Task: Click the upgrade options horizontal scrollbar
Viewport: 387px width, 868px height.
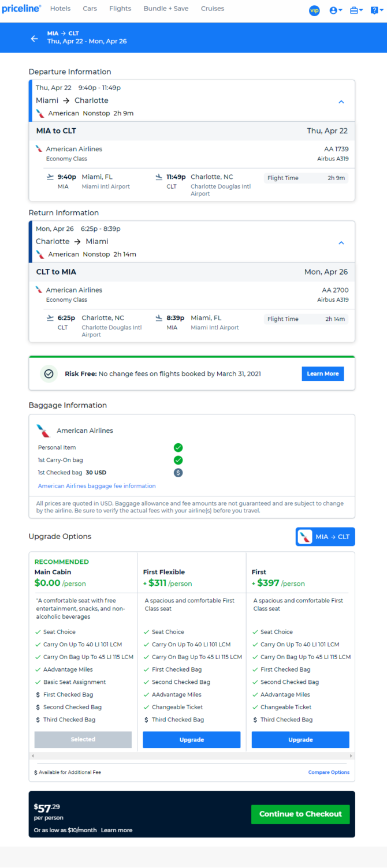Action: (x=192, y=755)
